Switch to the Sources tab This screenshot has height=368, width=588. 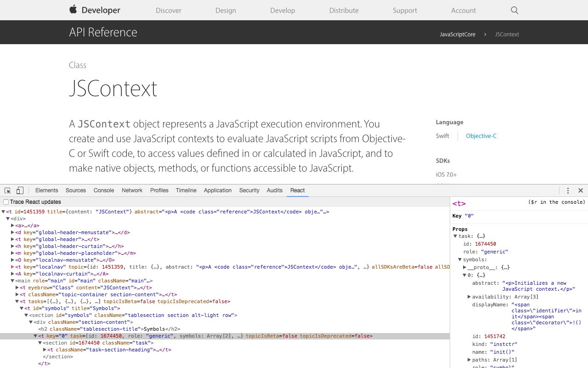tap(76, 190)
